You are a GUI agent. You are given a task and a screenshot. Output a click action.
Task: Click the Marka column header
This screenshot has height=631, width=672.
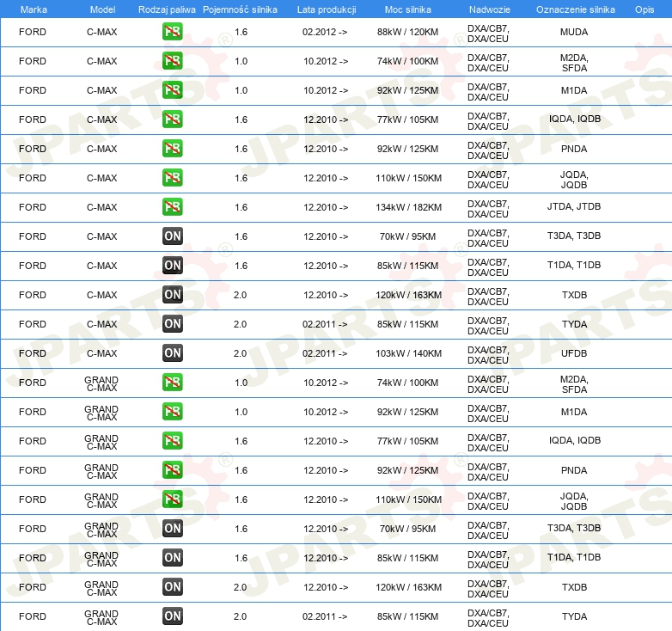33,9
